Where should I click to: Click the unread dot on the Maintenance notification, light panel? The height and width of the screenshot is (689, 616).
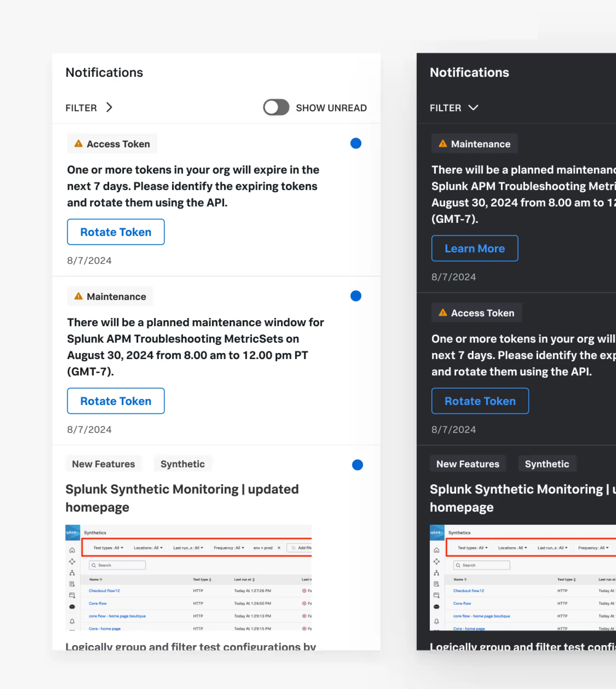pos(356,296)
